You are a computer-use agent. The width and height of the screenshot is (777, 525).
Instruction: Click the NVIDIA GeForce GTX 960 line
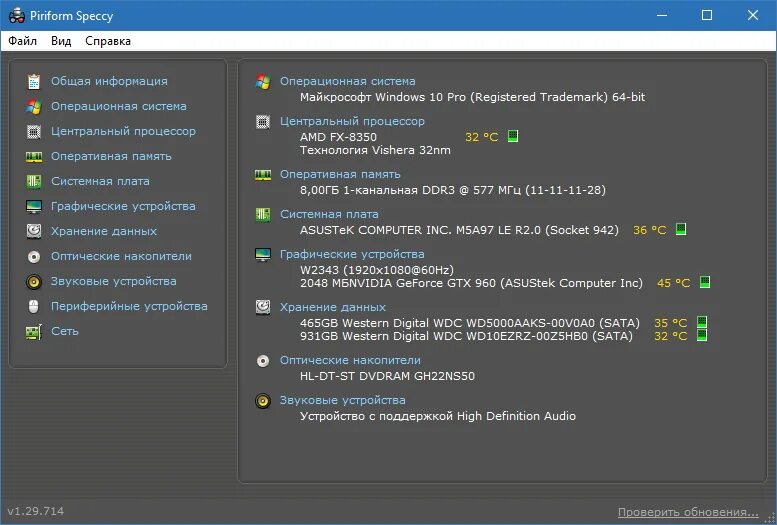(471, 283)
